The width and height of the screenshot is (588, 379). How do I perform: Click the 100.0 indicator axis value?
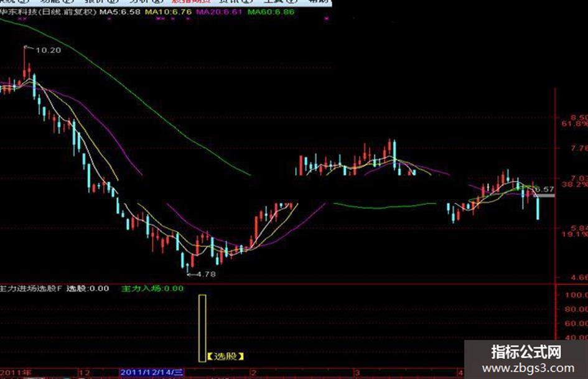pyautogui.click(x=576, y=295)
